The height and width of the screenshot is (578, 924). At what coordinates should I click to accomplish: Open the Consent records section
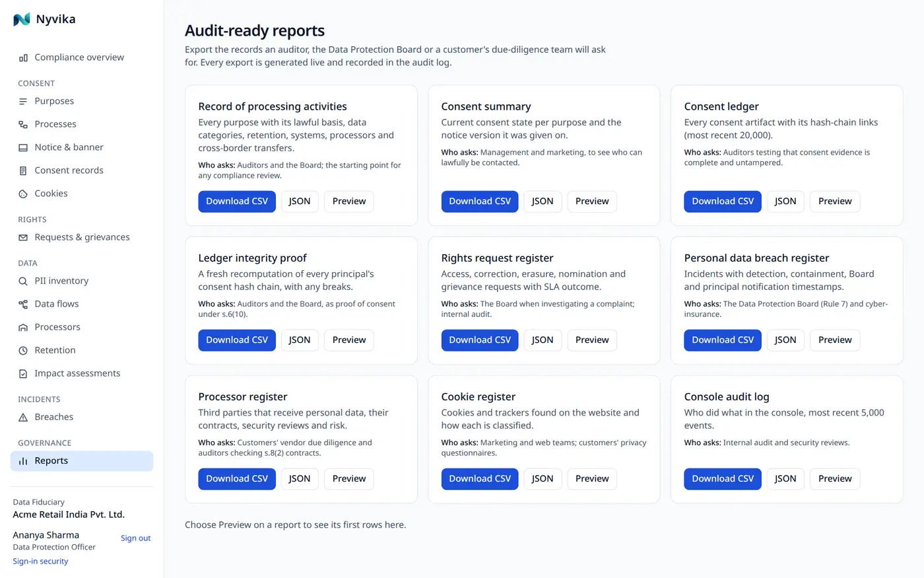click(x=82, y=170)
